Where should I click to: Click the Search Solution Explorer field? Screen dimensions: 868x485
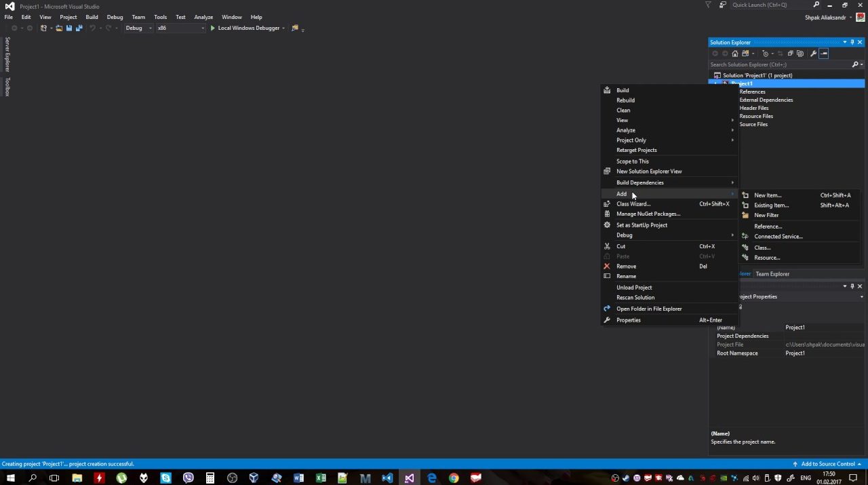point(778,64)
